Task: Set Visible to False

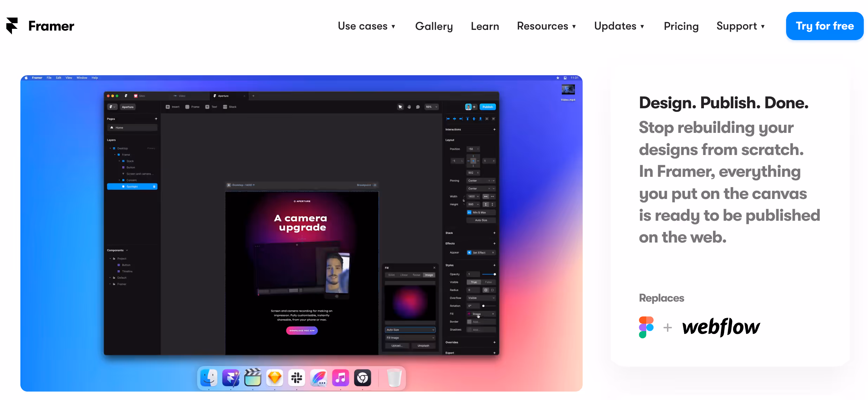Action: [x=488, y=282]
